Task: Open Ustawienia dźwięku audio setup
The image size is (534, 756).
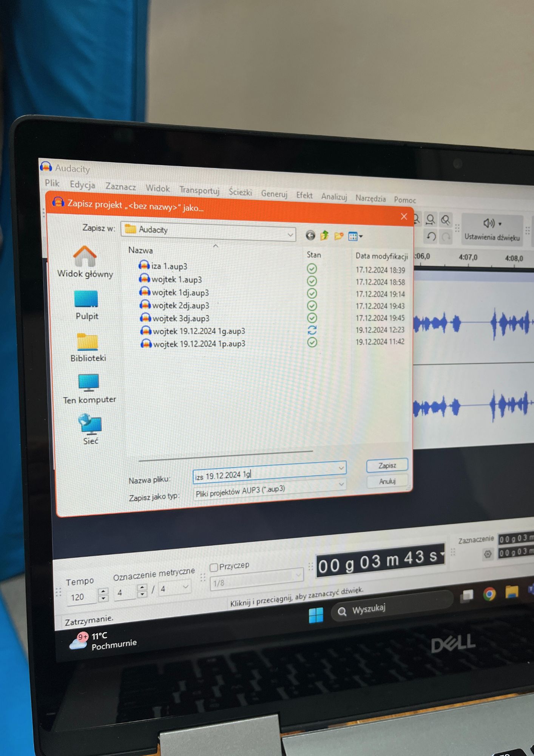Action: (492, 229)
